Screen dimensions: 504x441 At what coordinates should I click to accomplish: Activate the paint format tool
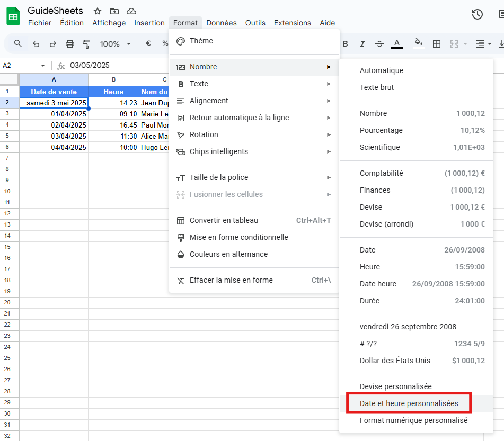pyautogui.click(x=86, y=44)
